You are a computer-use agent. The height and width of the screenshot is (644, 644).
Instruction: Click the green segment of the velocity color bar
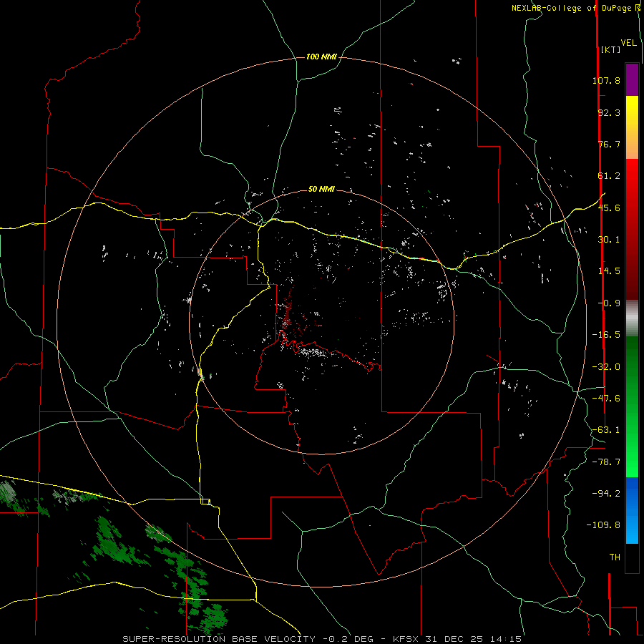point(632,406)
